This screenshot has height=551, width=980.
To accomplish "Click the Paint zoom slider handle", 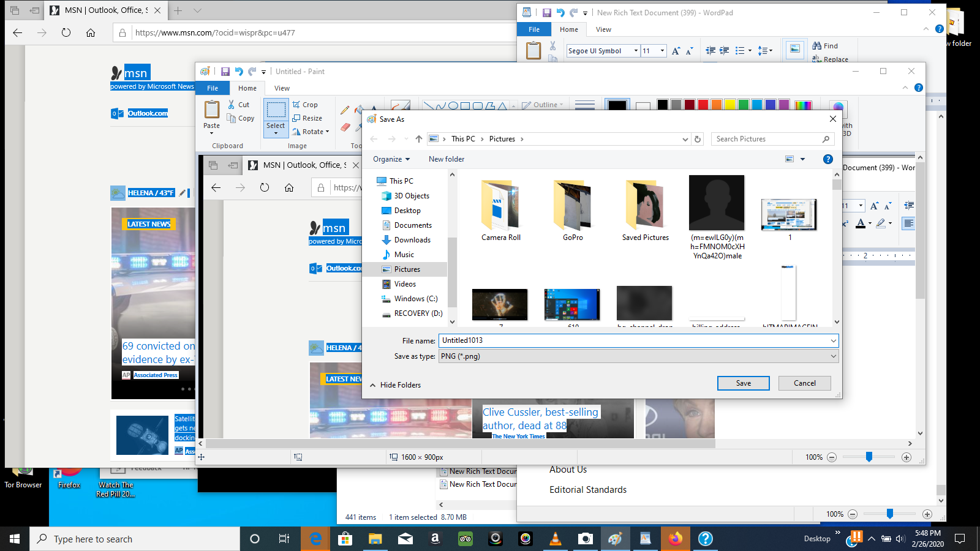I will [869, 457].
